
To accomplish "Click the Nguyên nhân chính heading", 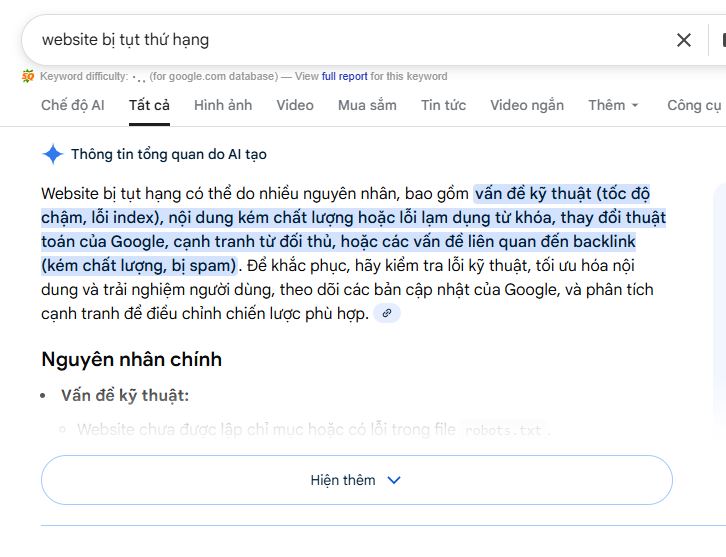I will 131,359.
